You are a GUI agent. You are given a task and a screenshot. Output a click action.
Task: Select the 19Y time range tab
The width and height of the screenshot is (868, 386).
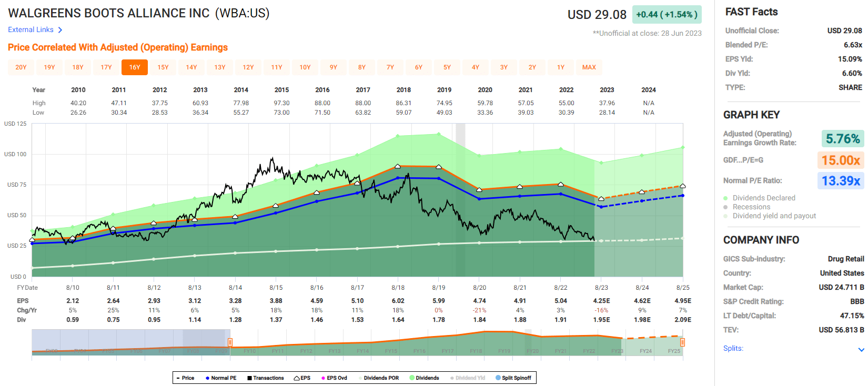point(49,67)
